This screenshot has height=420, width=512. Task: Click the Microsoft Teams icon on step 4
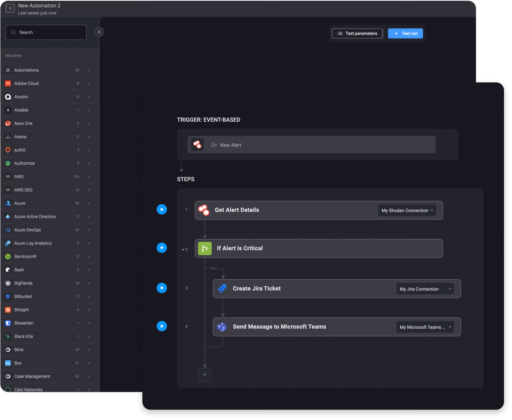222,327
